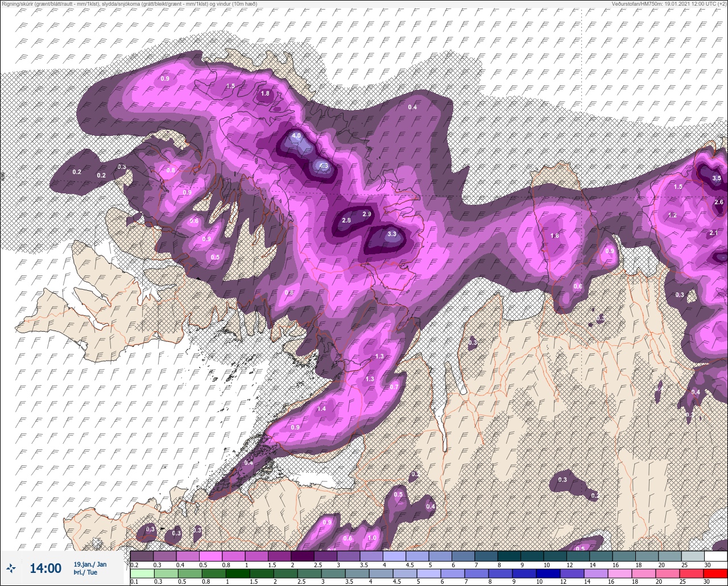The image size is (728, 586).
Task: Click the 3.3 precipitation value on map
Action: (391, 234)
